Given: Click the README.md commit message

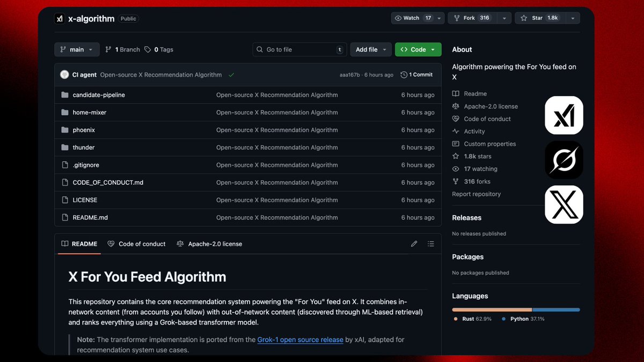Looking at the screenshot, I should (x=277, y=218).
